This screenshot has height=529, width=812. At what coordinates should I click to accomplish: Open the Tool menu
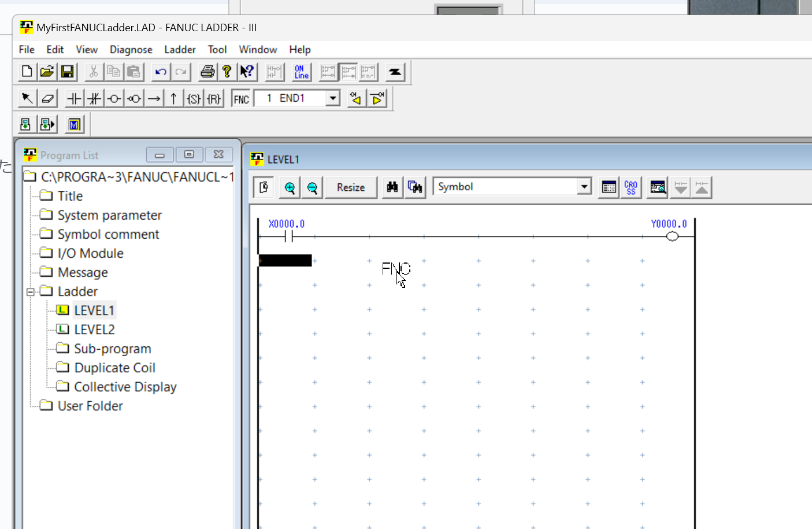pyautogui.click(x=217, y=50)
